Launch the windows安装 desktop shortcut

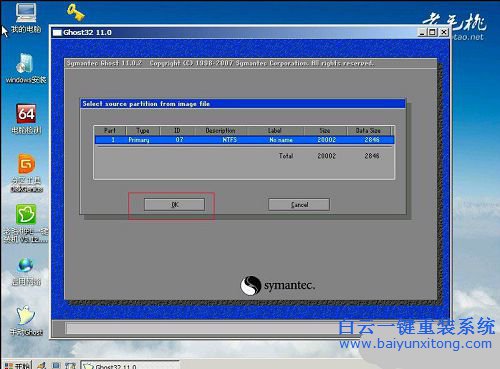coord(26,68)
